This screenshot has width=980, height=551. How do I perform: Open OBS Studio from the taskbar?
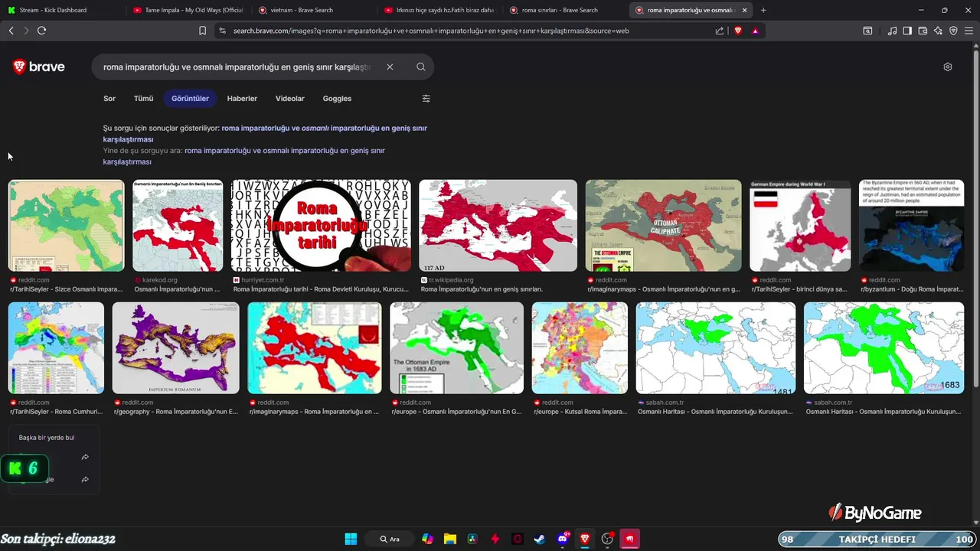coord(608,539)
